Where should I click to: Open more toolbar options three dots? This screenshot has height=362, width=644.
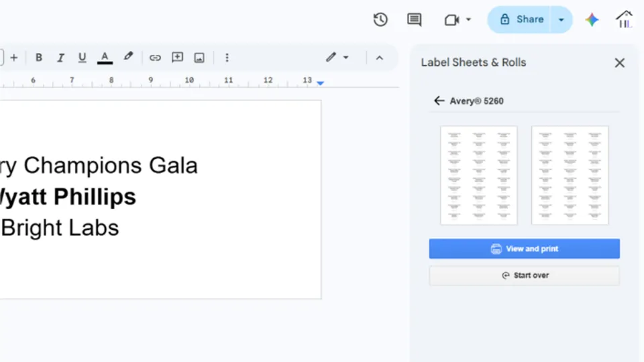point(227,58)
